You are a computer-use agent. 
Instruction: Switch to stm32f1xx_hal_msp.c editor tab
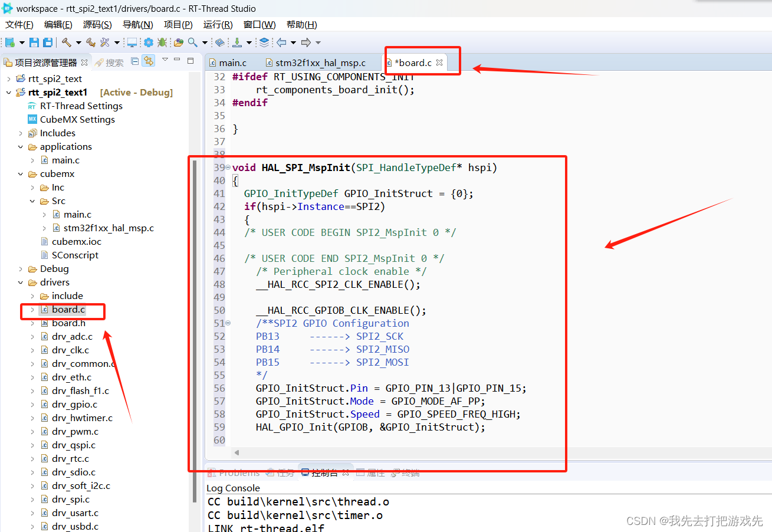point(316,63)
